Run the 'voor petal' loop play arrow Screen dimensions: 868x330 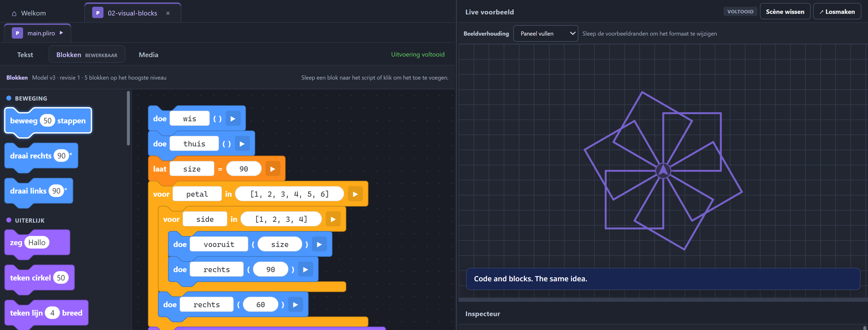pyautogui.click(x=355, y=194)
